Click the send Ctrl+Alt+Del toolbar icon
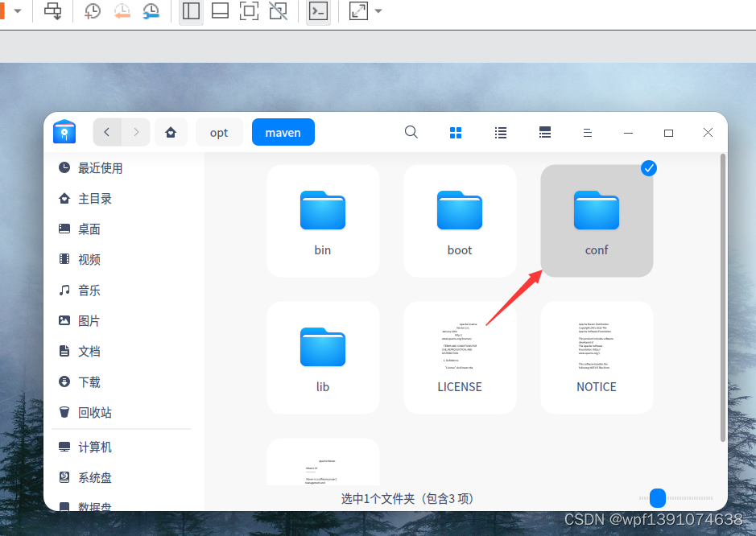 52,10
